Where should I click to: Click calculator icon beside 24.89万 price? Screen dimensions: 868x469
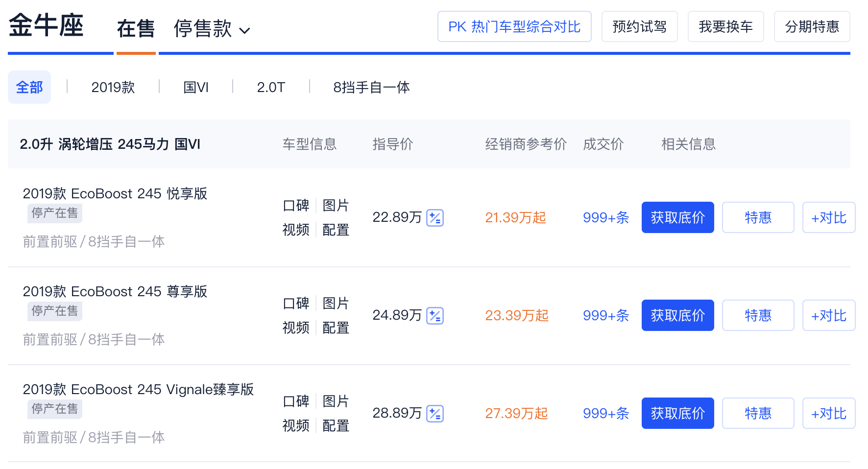pos(434,316)
